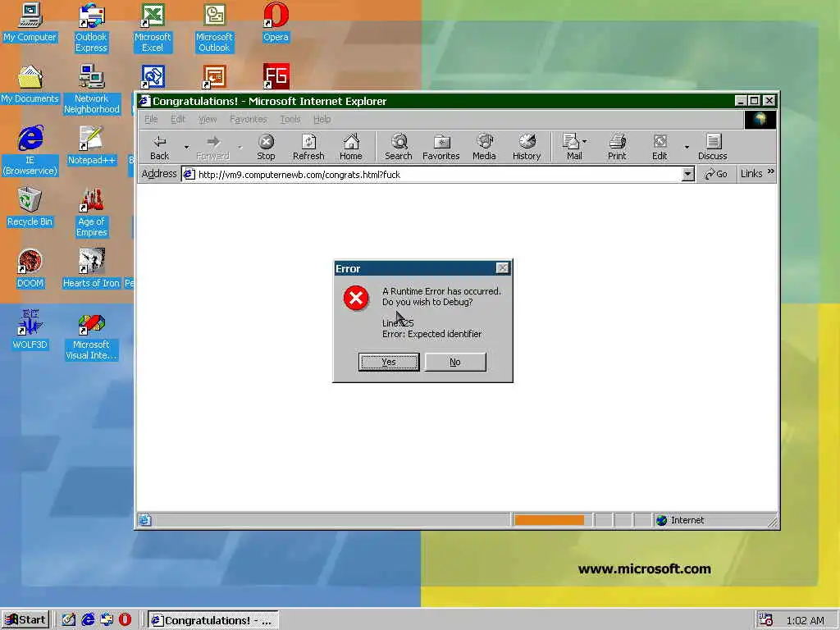Image resolution: width=840 pixels, height=630 pixels.
Task: Select the Hearts of Iron shortcut
Action: 91,269
